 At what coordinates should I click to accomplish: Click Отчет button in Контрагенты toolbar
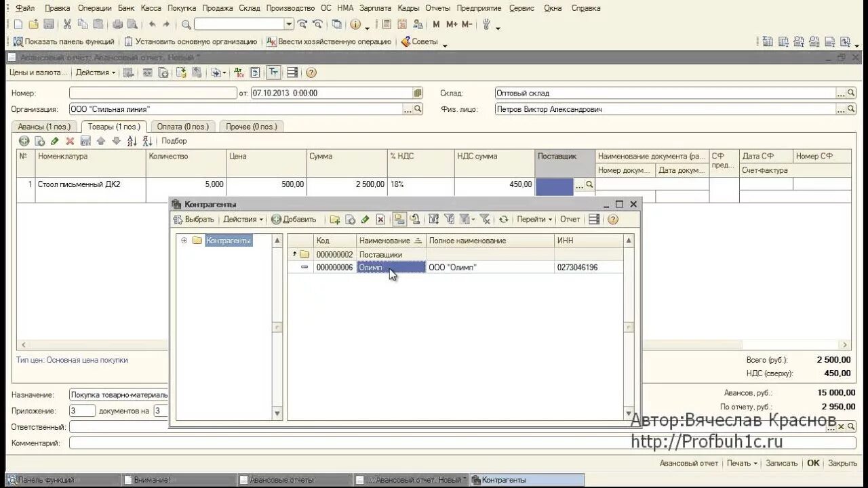570,220
